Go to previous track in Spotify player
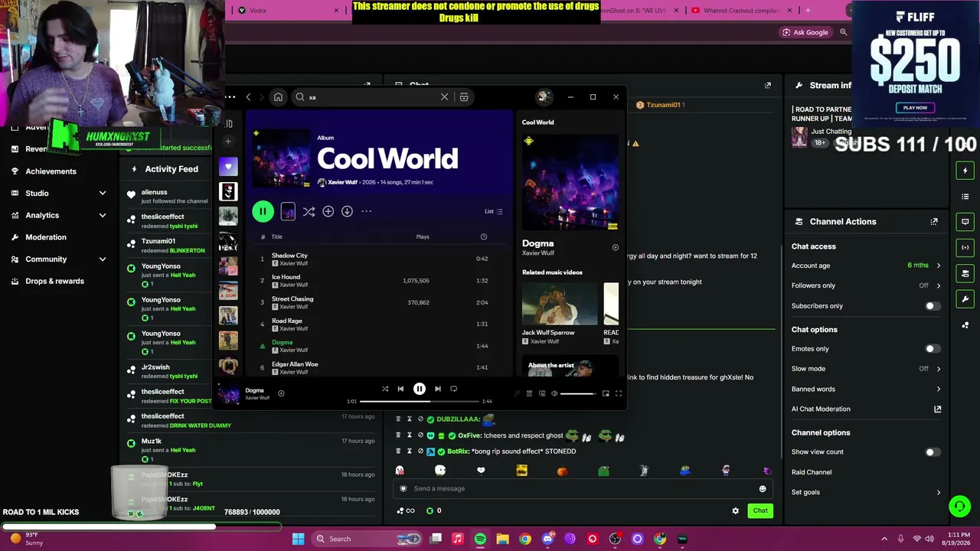Screen dimensions: 980x551 tap(400, 389)
